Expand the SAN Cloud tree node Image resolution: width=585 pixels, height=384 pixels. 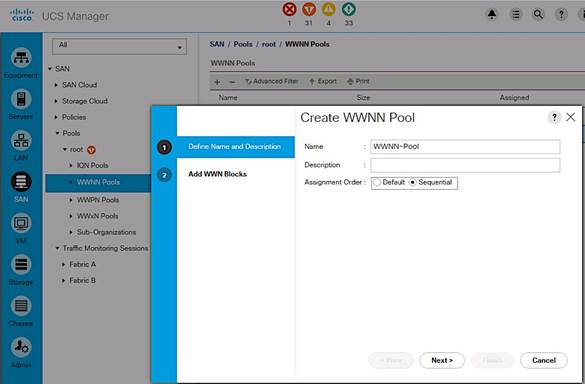(x=56, y=85)
